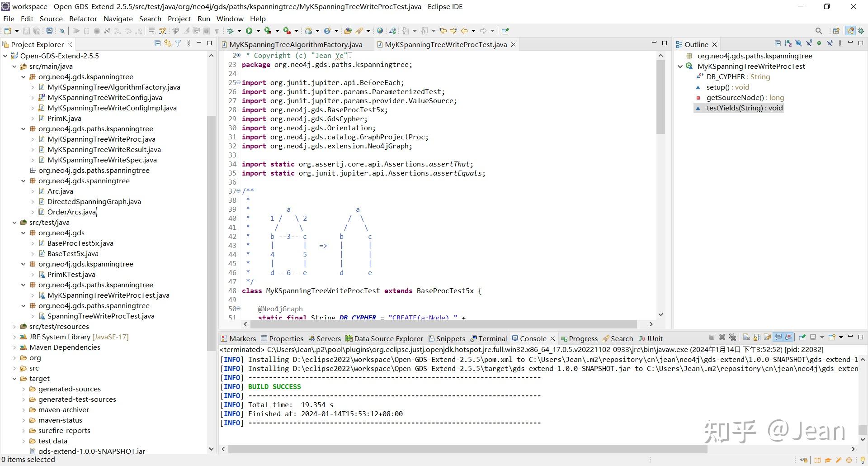This screenshot has width=868, height=466.
Task: Select PrimK.java in Project Explorer
Action: [64, 119]
